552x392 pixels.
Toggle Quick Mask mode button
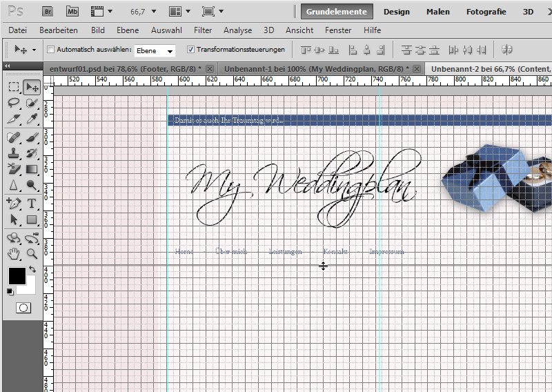tap(23, 308)
